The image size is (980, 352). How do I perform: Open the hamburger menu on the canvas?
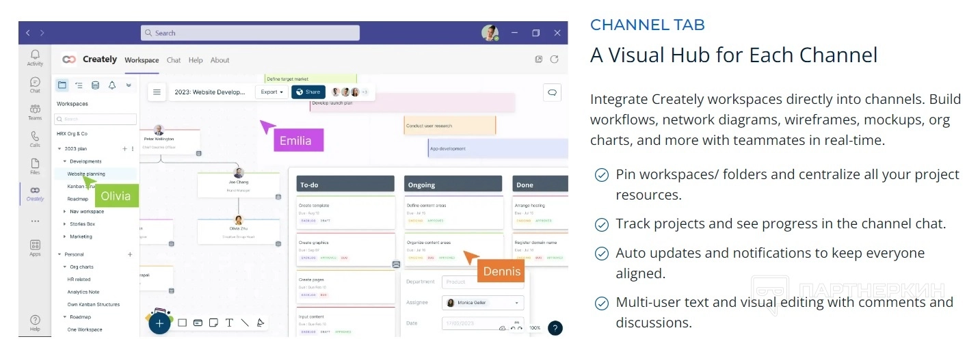point(157,92)
